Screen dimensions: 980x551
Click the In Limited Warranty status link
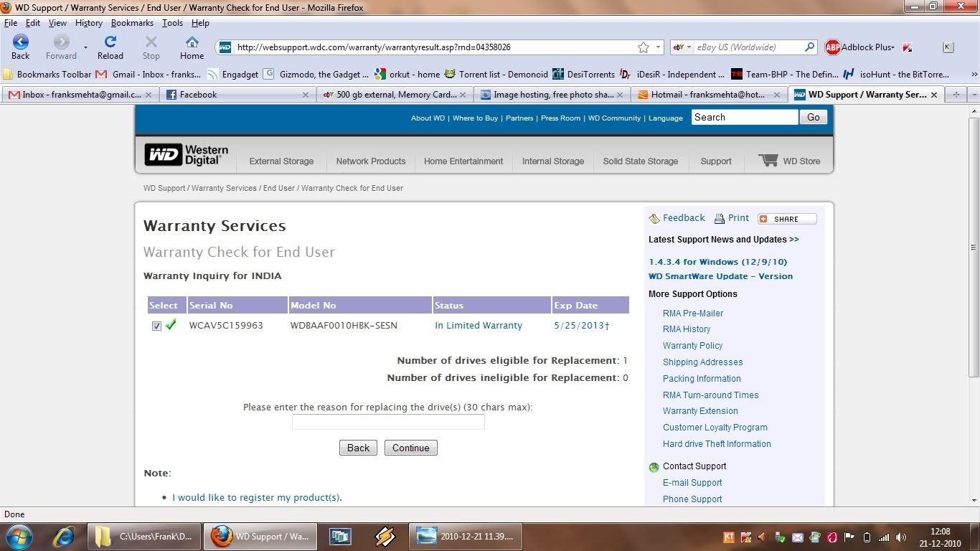[x=479, y=326]
